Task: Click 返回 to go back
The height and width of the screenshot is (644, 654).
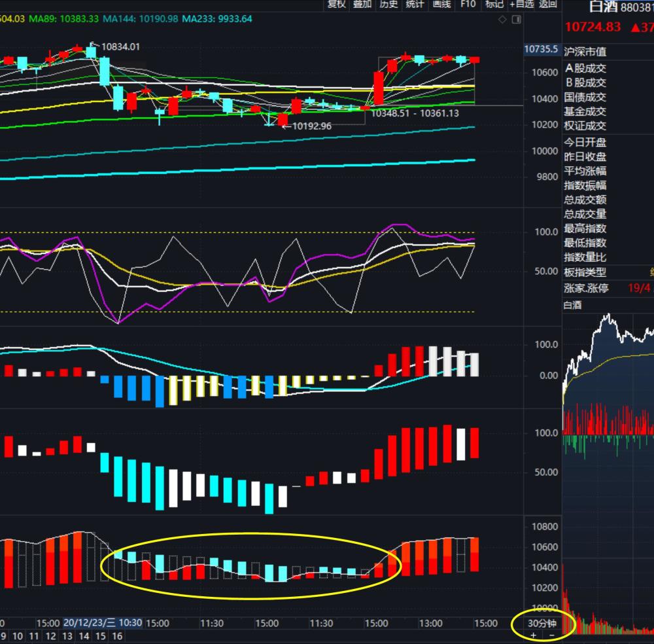Action: click(x=547, y=4)
